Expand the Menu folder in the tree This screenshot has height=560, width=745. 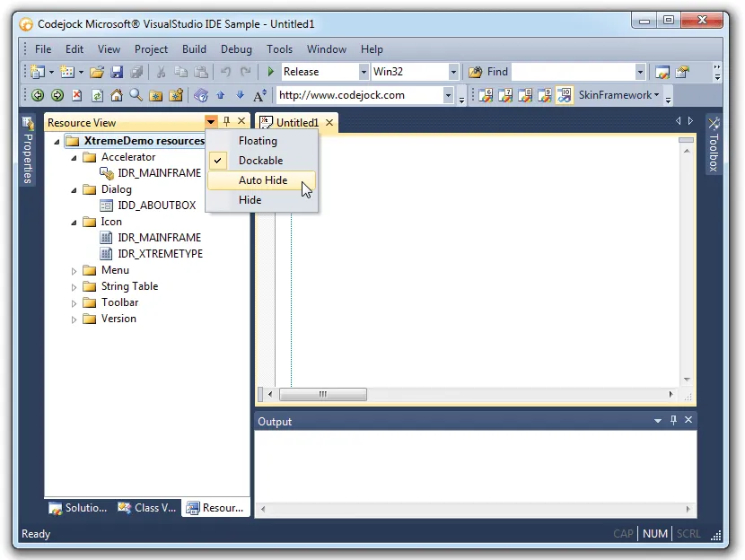75,270
